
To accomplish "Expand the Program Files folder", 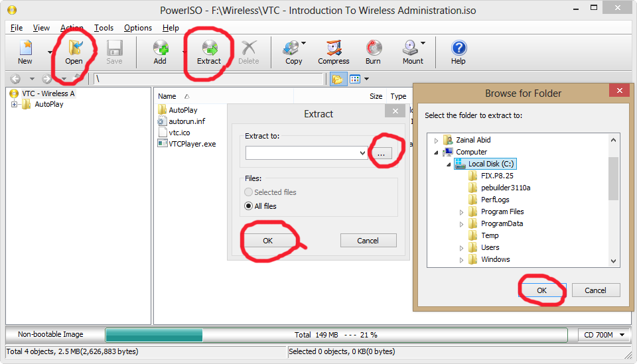I will (x=461, y=212).
